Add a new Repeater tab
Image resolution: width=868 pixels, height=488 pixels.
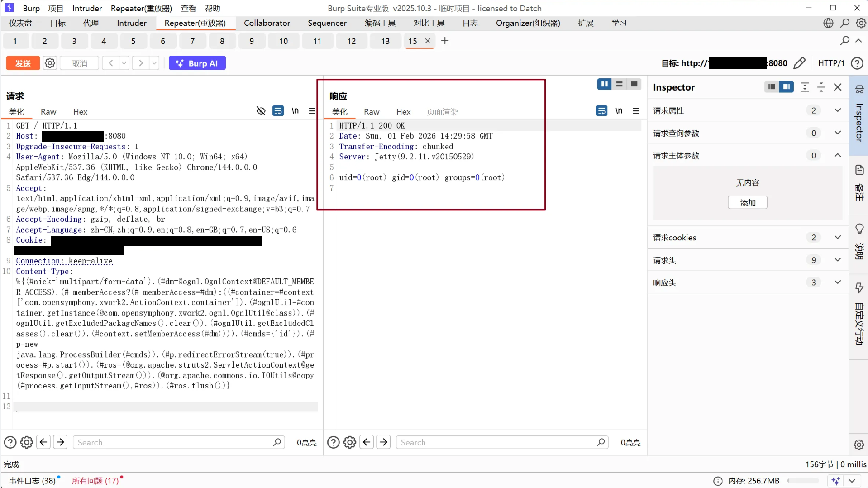[x=445, y=41]
